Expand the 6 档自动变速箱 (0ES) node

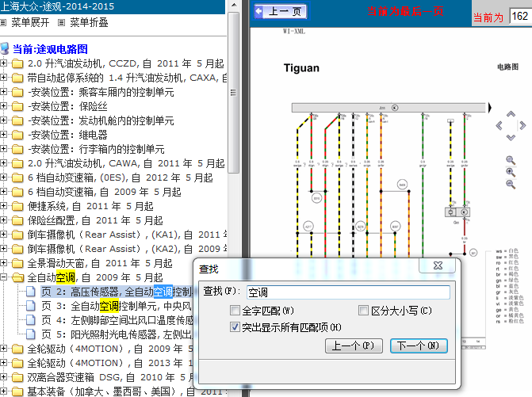point(3,177)
